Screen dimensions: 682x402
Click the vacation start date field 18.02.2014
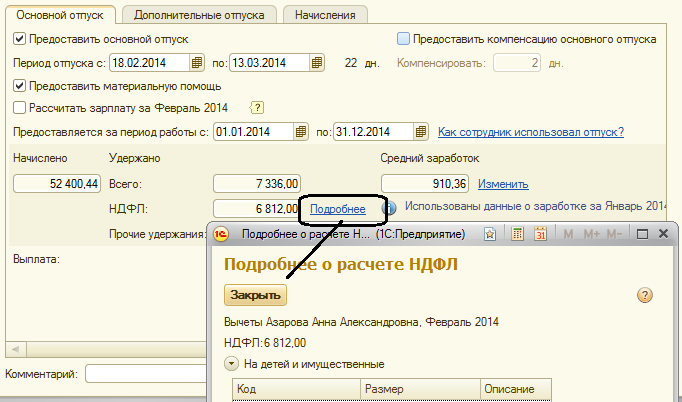click(x=150, y=63)
